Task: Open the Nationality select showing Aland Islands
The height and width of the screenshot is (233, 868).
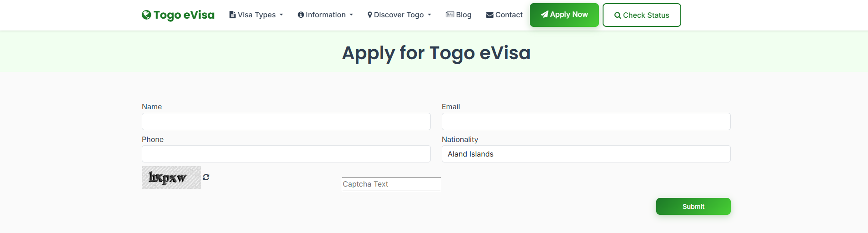Action: click(x=586, y=154)
